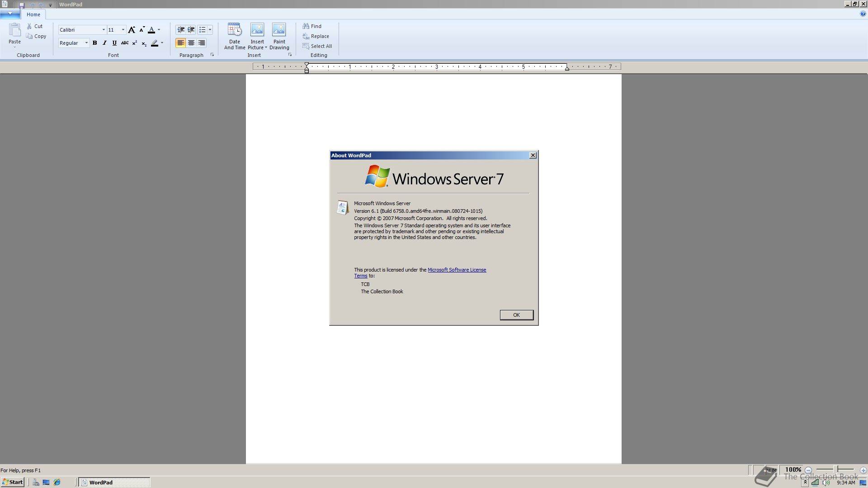This screenshot has height=488, width=868.
Task: Click Find with binoculars icon
Action: (312, 26)
